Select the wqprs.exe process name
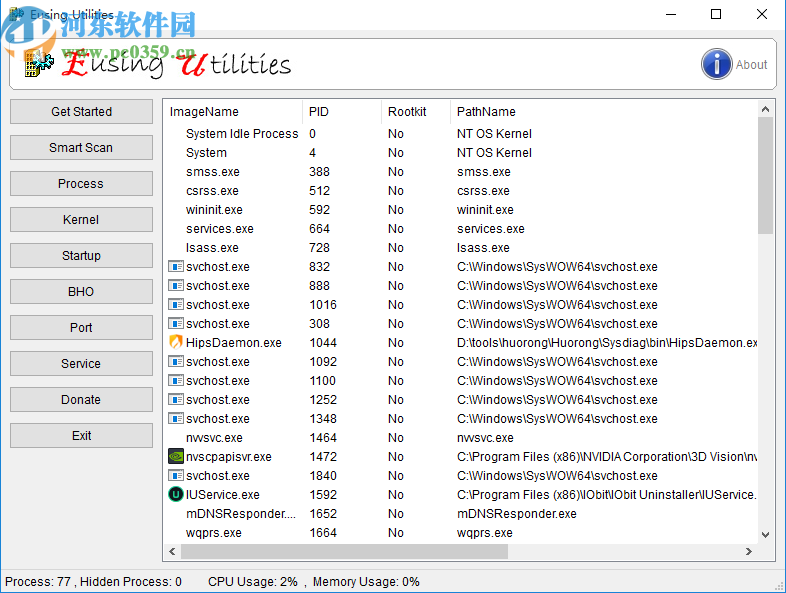 point(214,533)
